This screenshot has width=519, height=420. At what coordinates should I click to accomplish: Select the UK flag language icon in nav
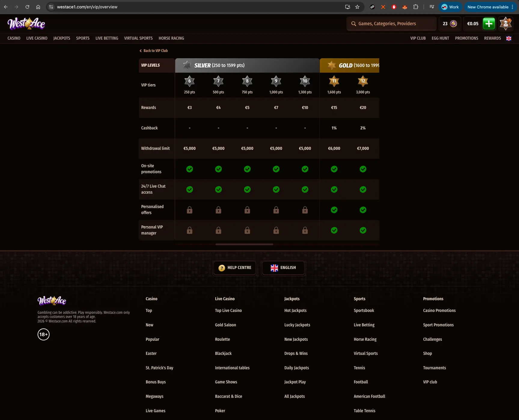coord(509,38)
